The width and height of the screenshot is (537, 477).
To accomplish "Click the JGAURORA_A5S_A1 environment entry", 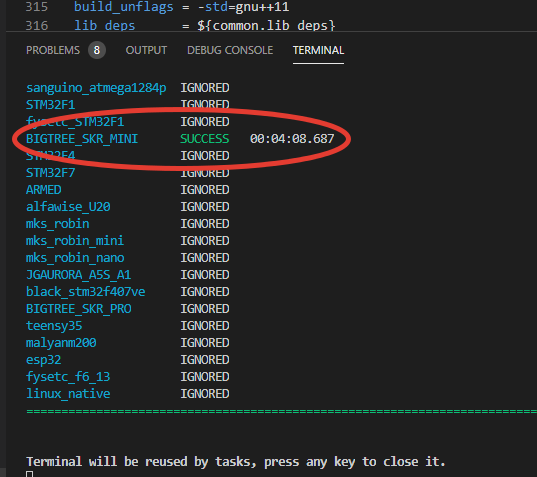I will click(78, 275).
